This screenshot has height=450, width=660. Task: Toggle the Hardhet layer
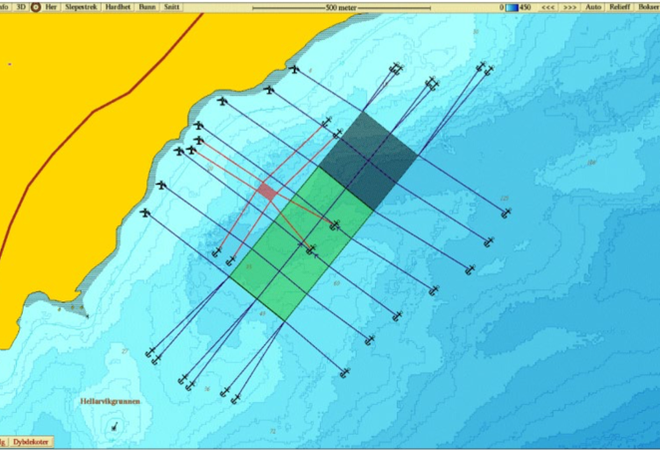(x=117, y=6)
